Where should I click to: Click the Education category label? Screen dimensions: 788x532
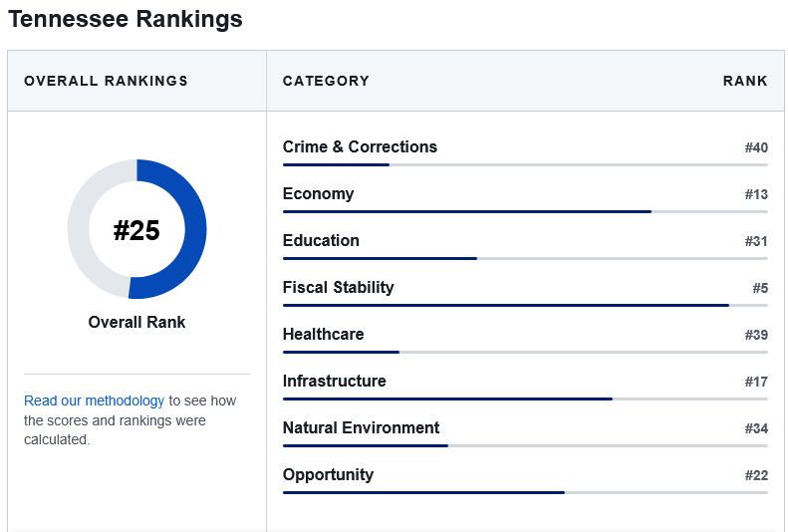tap(321, 240)
